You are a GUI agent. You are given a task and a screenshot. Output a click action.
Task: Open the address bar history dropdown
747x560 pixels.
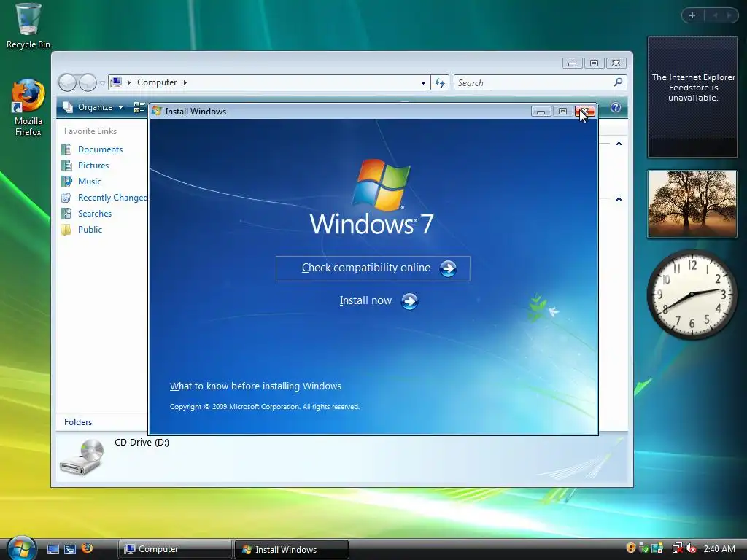pyautogui.click(x=423, y=83)
